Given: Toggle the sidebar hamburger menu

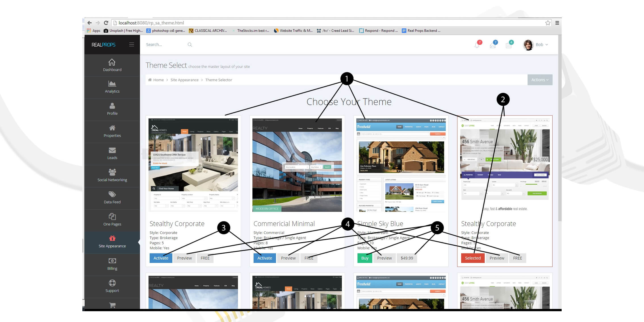Looking at the screenshot, I should [x=131, y=45].
